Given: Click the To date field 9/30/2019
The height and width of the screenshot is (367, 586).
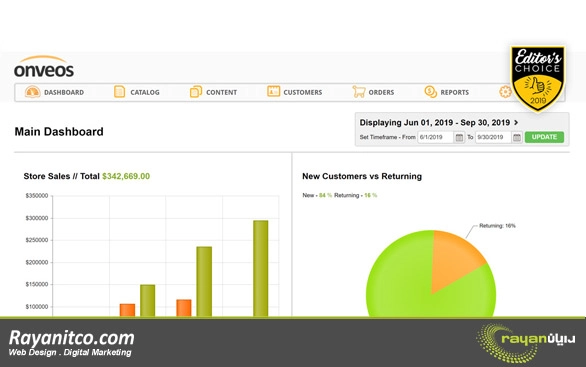Looking at the screenshot, I should (493, 137).
